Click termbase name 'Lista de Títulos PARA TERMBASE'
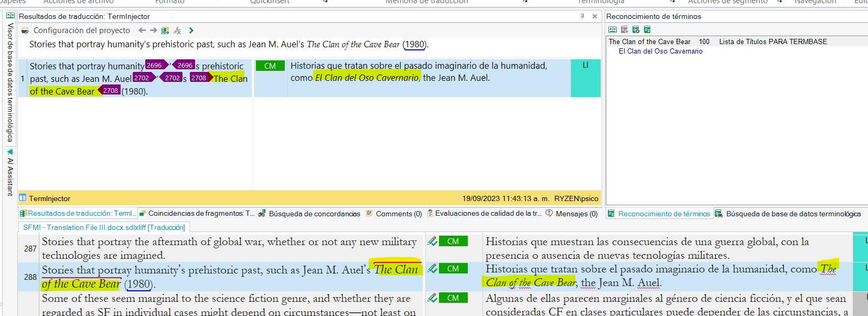The image size is (868, 316). [x=773, y=41]
